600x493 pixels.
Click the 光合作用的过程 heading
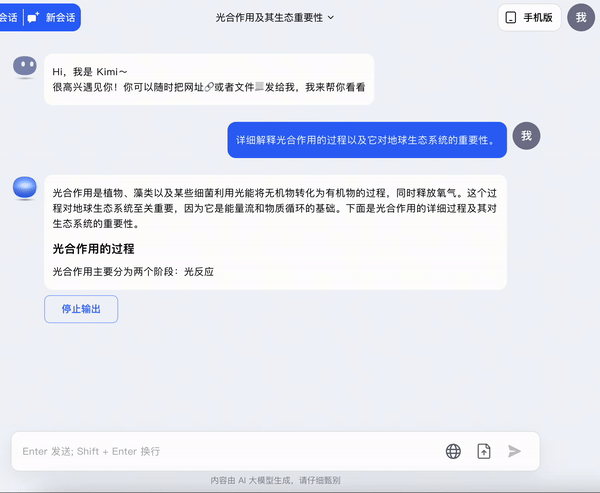(x=93, y=248)
